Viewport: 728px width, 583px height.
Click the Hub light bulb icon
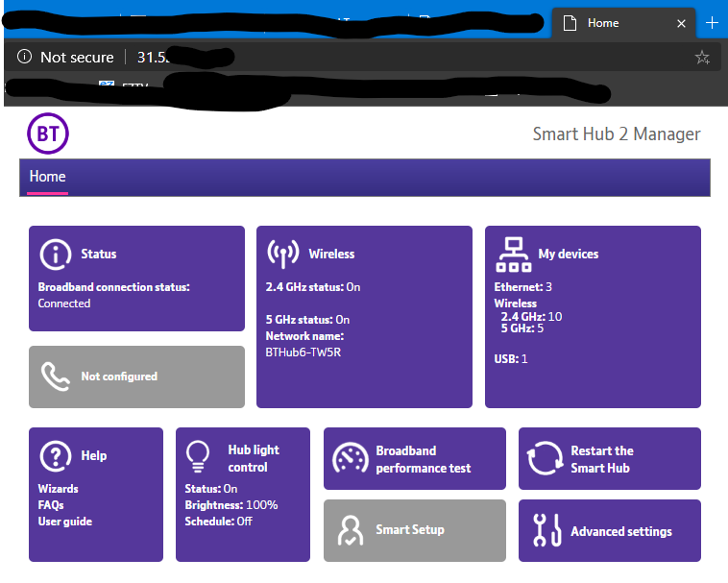tap(197, 456)
